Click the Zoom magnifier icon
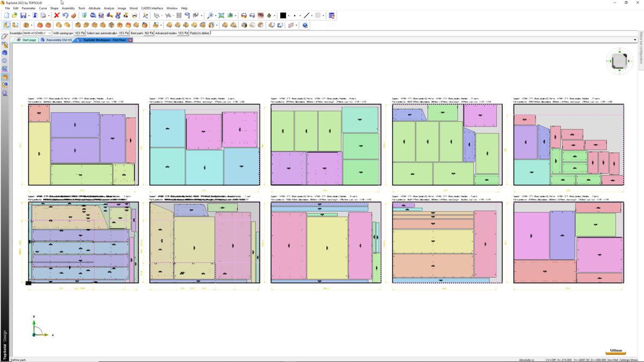The height and width of the screenshot is (362, 644). tap(210, 16)
